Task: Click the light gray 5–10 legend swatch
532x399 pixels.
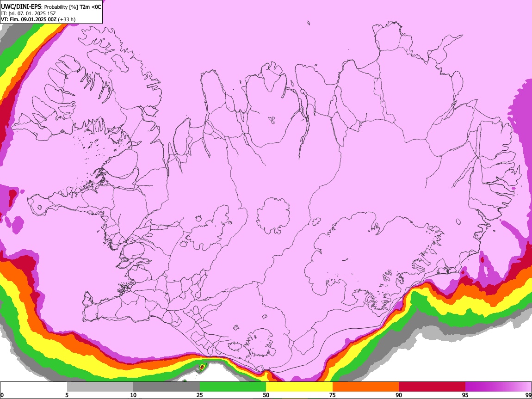Action: point(100,387)
